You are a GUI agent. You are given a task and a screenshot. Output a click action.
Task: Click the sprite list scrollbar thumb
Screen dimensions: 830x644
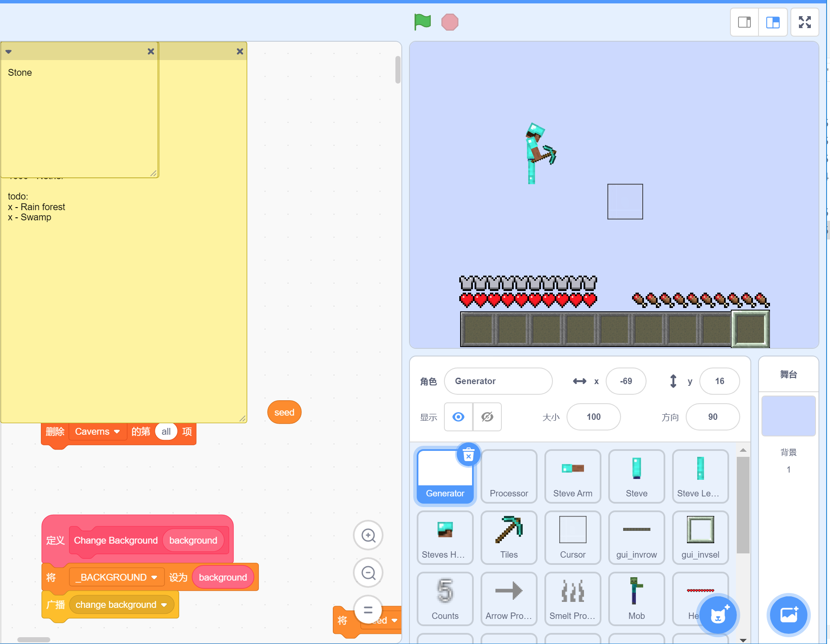pos(743,505)
